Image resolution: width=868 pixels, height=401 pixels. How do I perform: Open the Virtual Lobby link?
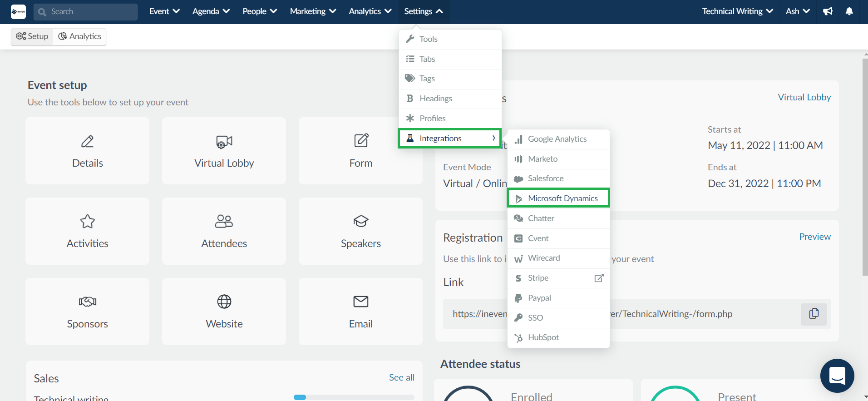click(x=804, y=97)
